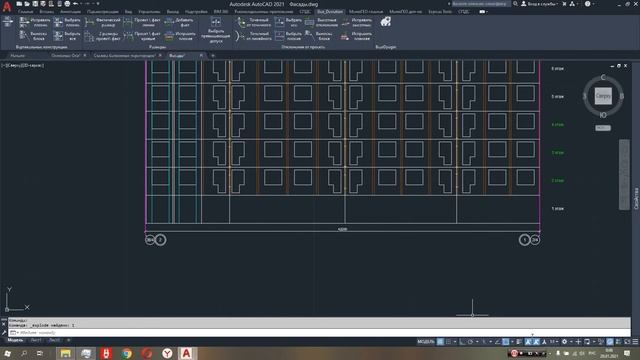Toggle МОДЕЛЬ space button in status bar
Screen dimensions: 640x360
tap(426, 342)
